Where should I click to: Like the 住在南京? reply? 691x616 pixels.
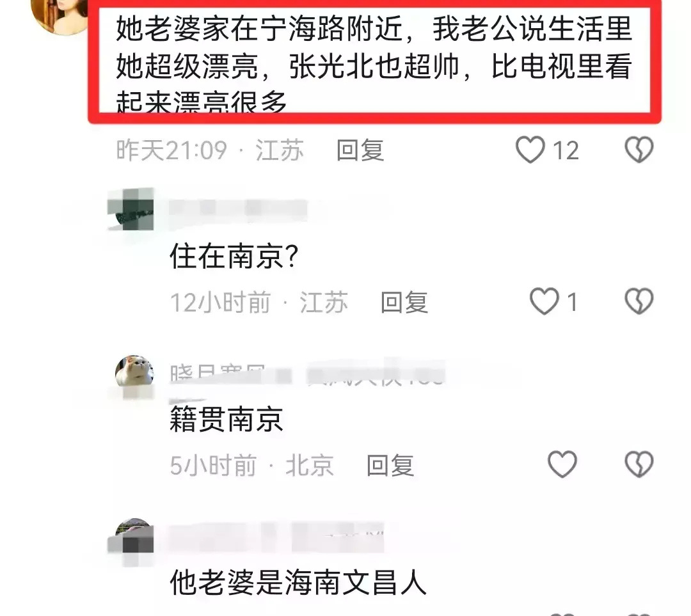point(544,301)
